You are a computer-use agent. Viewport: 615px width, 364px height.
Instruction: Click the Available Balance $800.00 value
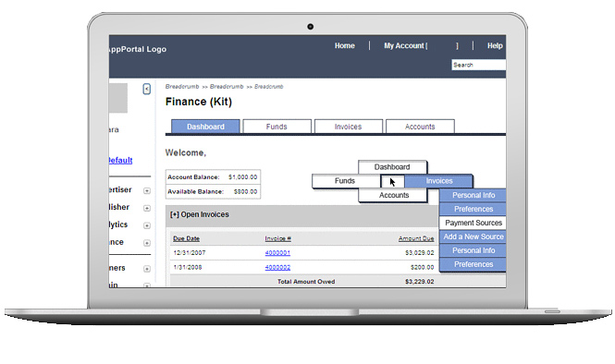245,191
